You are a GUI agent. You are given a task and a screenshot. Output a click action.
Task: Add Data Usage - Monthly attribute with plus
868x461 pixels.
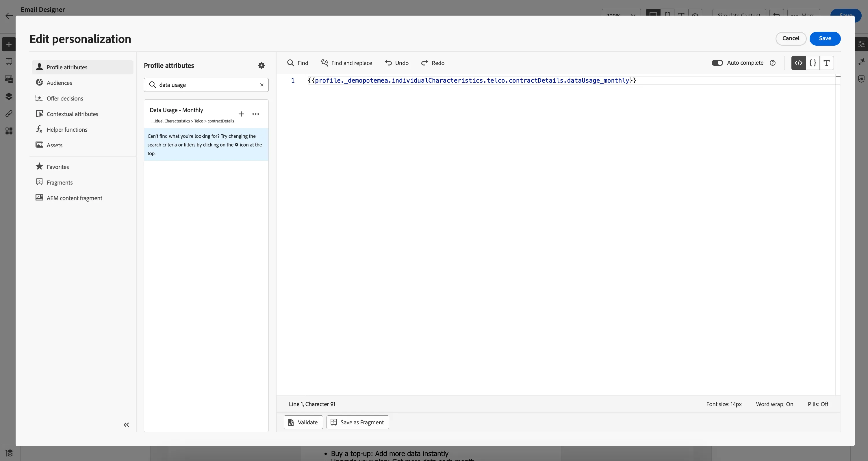tap(241, 114)
